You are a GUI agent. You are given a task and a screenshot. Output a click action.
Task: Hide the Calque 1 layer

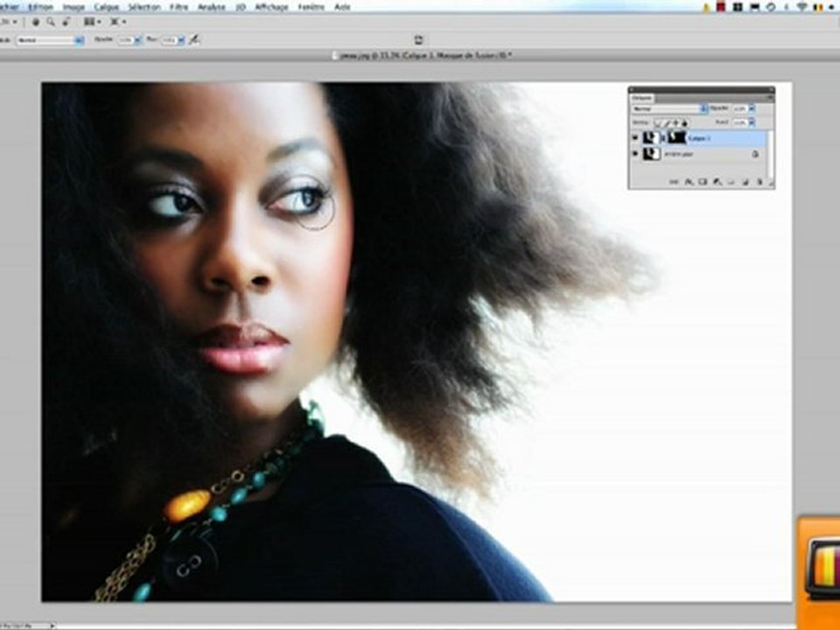635,137
